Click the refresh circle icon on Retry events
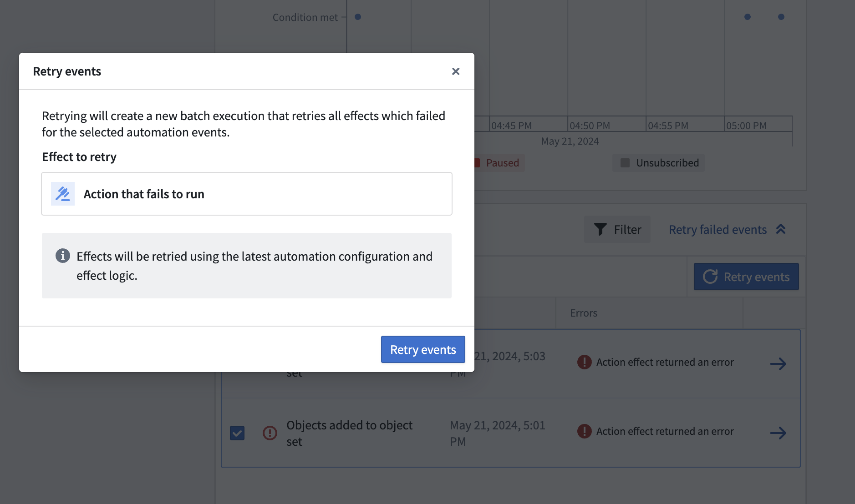The height and width of the screenshot is (504, 855). pos(710,277)
